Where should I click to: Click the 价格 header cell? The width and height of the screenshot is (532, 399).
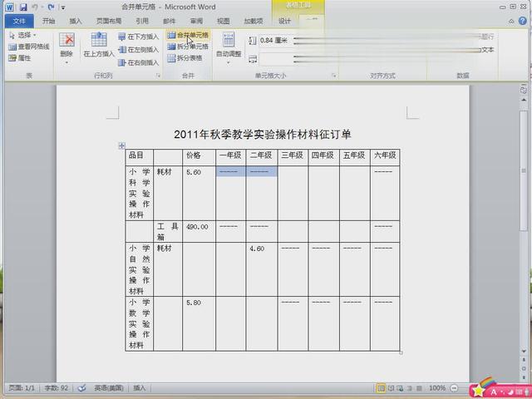[199, 157]
